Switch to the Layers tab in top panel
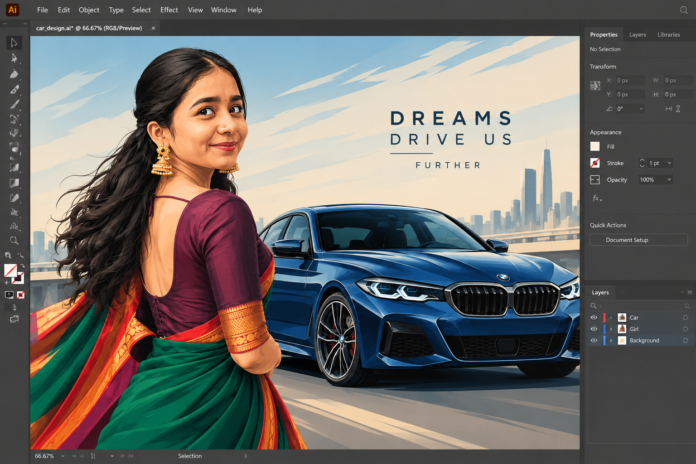The width and height of the screenshot is (696, 464). tap(637, 35)
